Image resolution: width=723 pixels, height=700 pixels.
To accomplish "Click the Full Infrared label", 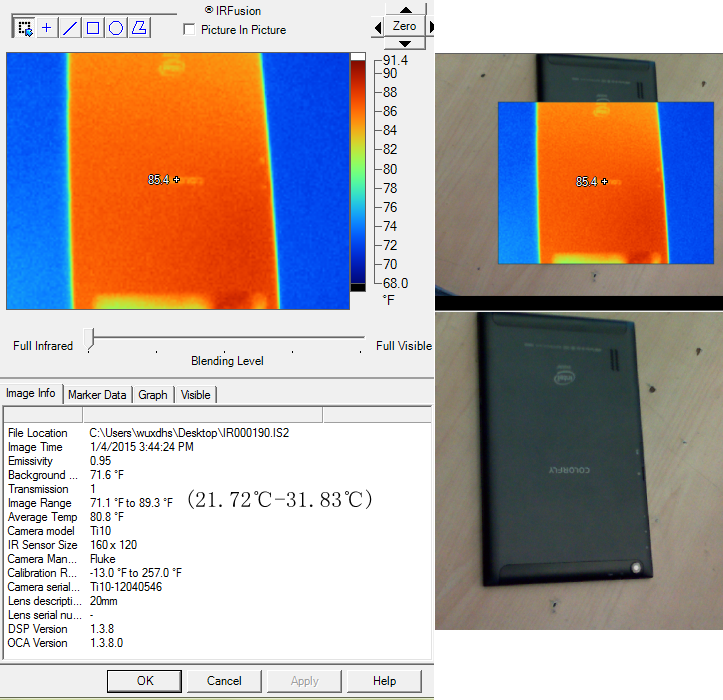I will [x=43, y=346].
